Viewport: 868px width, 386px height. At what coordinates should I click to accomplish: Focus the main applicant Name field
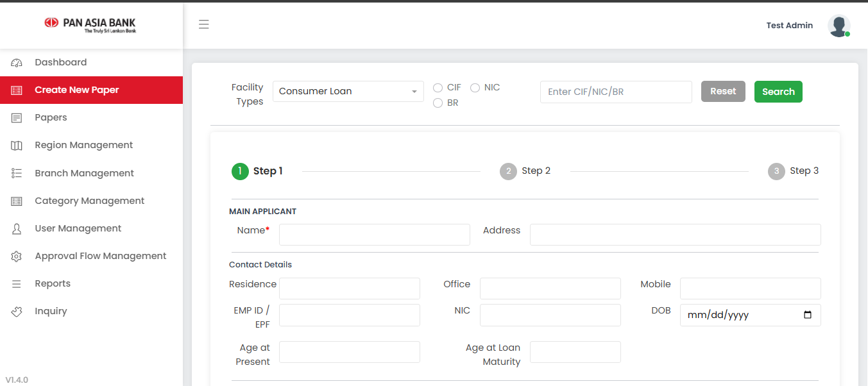[375, 235]
